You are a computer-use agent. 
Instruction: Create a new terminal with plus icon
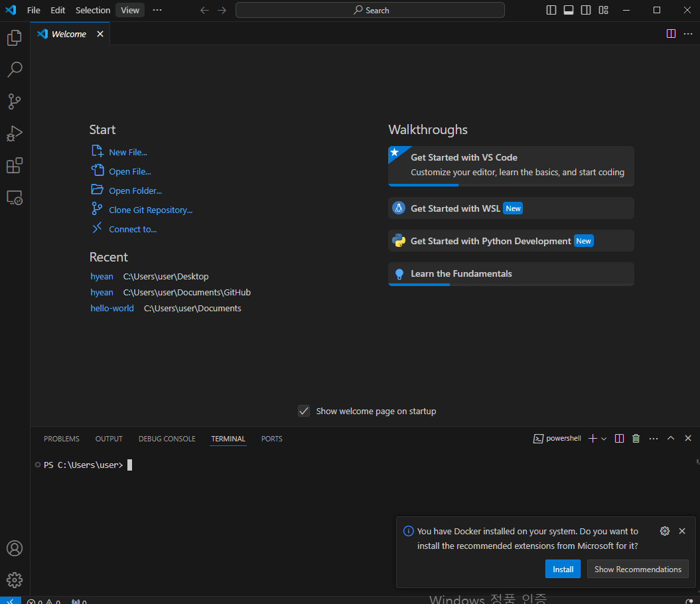point(593,438)
